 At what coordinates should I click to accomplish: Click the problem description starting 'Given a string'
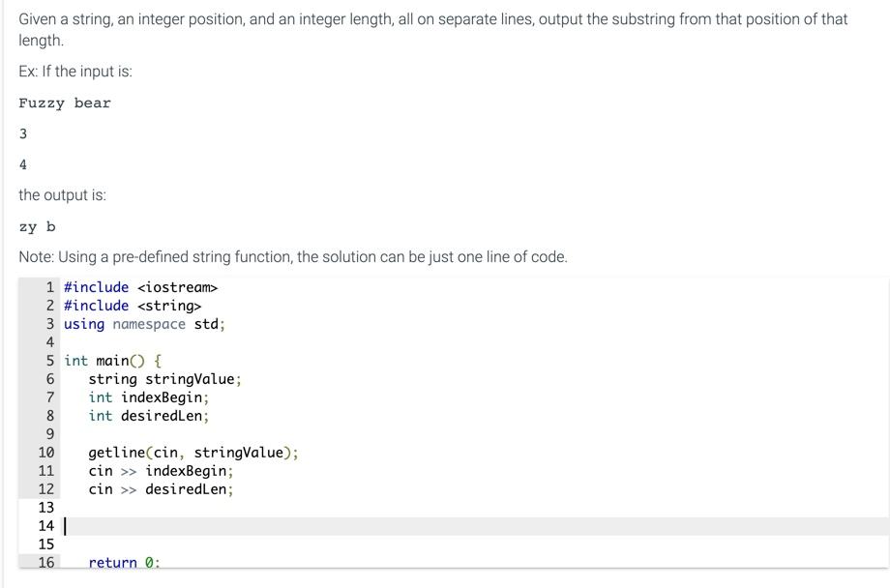433,30
